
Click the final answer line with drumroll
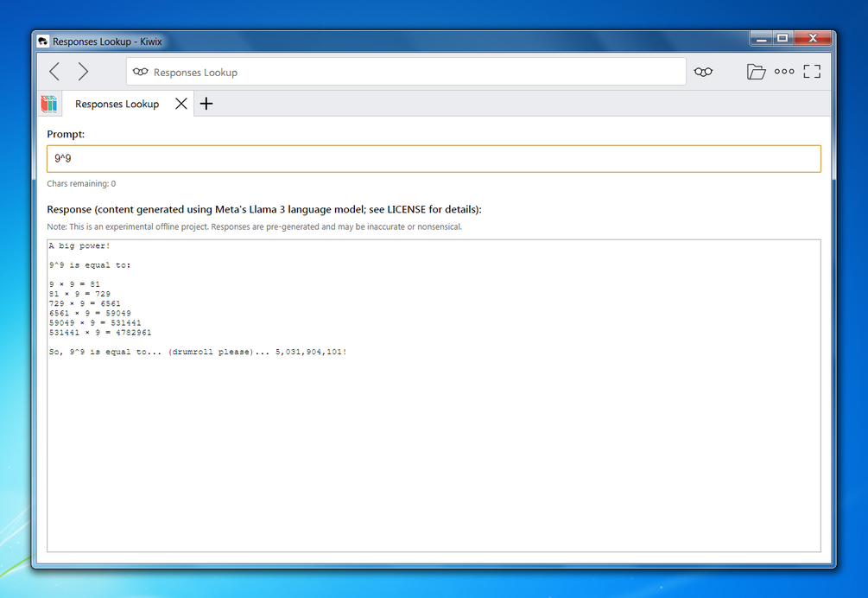coord(198,353)
